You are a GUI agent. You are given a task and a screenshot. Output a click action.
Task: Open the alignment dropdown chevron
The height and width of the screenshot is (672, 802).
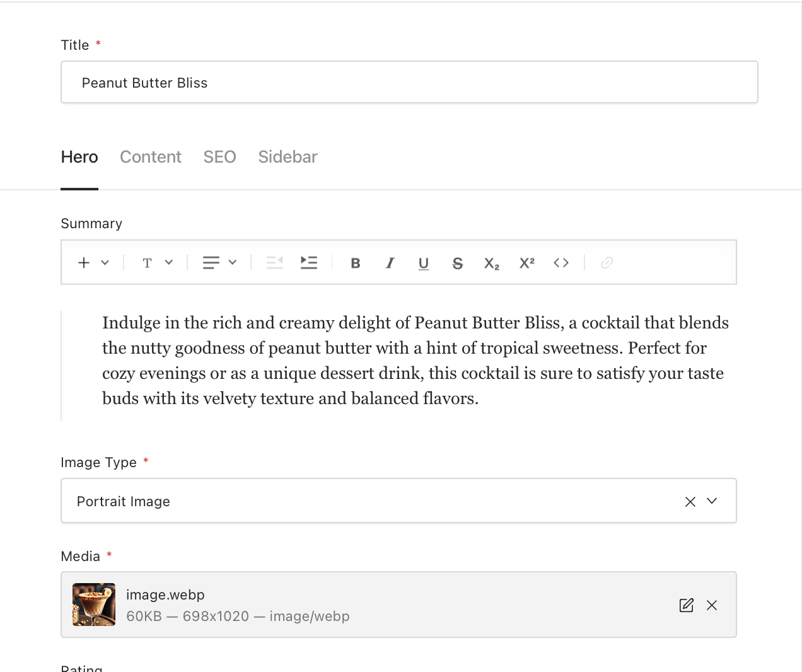tap(233, 262)
